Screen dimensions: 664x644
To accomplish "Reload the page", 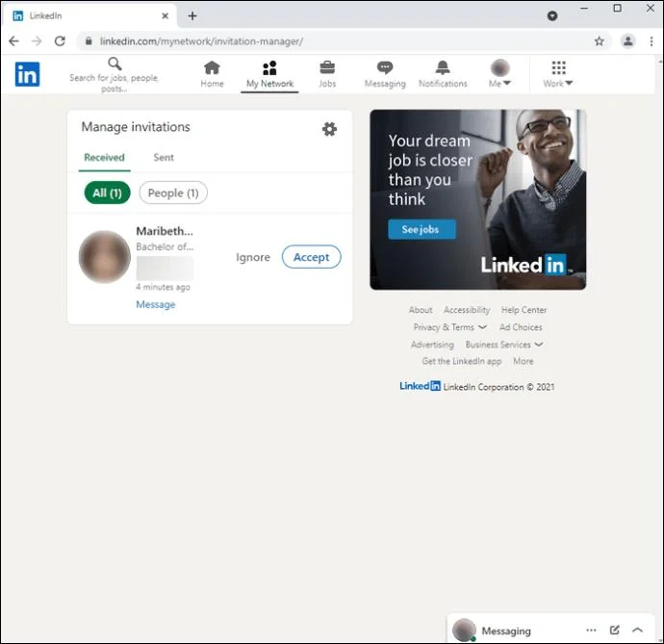I will (60, 41).
